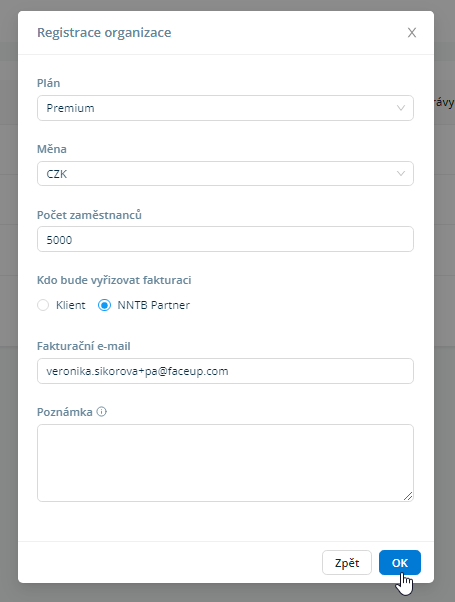Click the Registrace organizace dialog title
This screenshot has height=602, width=455.
coord(104,33)
